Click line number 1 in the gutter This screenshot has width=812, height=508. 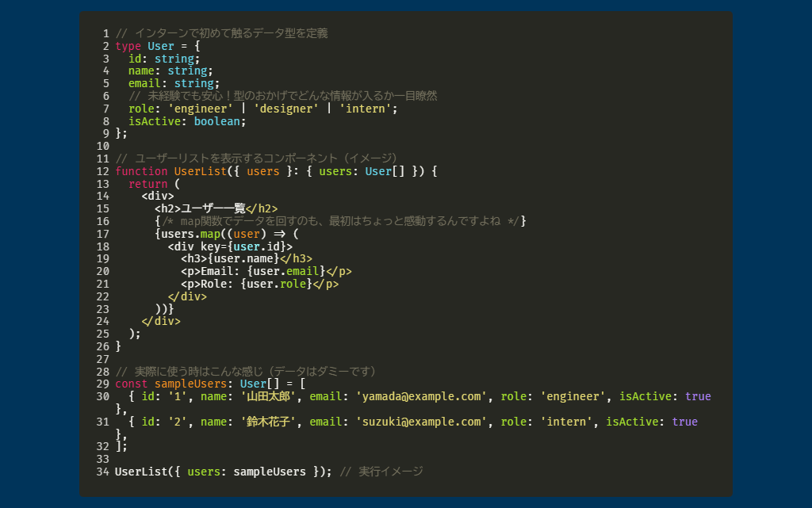click(x=105, y=34)
